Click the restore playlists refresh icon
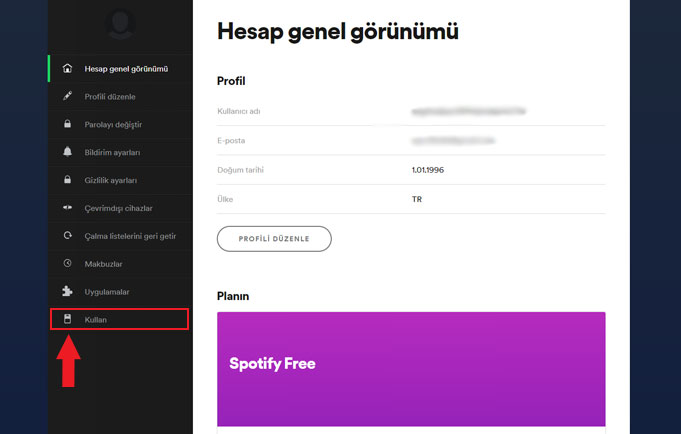This screenshot has width=681, height=434. coord(67,236)
